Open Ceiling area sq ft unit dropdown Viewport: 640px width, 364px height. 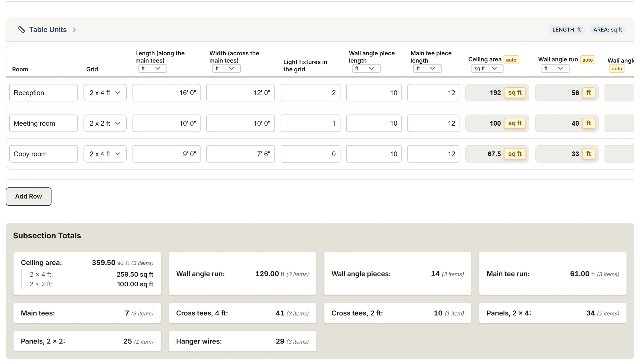tap(487, 68)
